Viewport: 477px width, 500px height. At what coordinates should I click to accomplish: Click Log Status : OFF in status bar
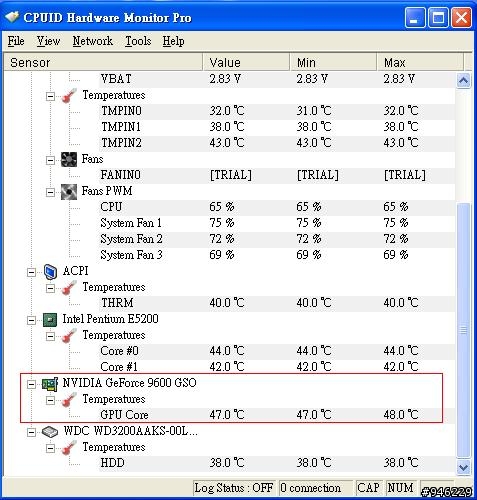point(234,488)
